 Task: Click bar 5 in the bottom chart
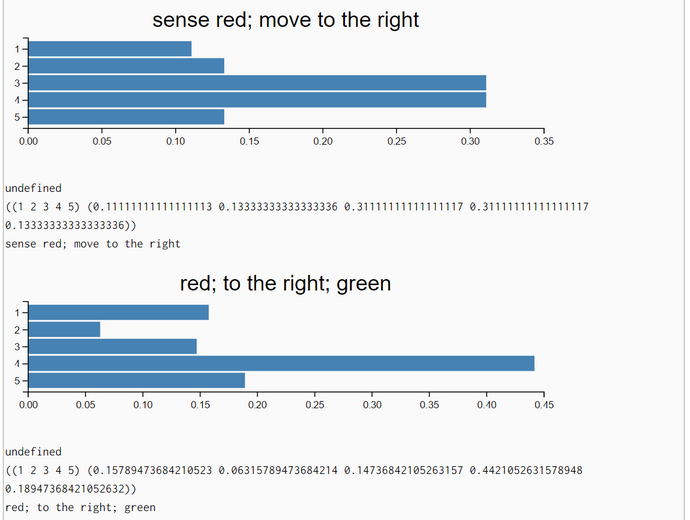[x=137, y=381]
